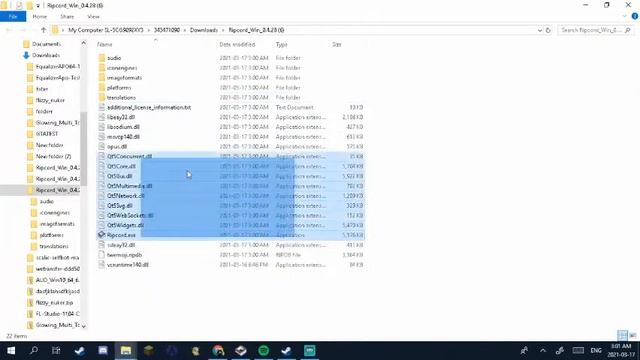Select the audio folder in file list
The image size is (640, 360).
point(114,58)
